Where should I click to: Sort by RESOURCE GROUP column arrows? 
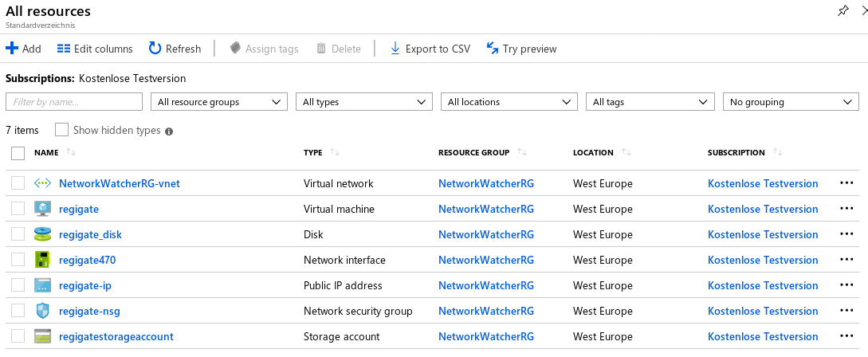[521, 152]
